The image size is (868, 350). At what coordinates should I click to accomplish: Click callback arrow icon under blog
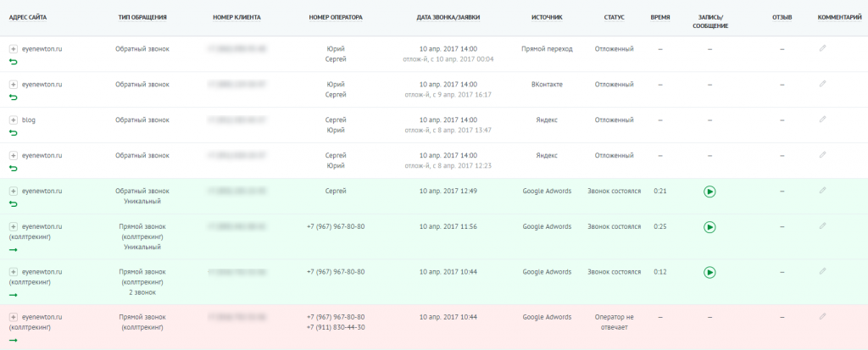pyautogui.click(x=14, y=133)
